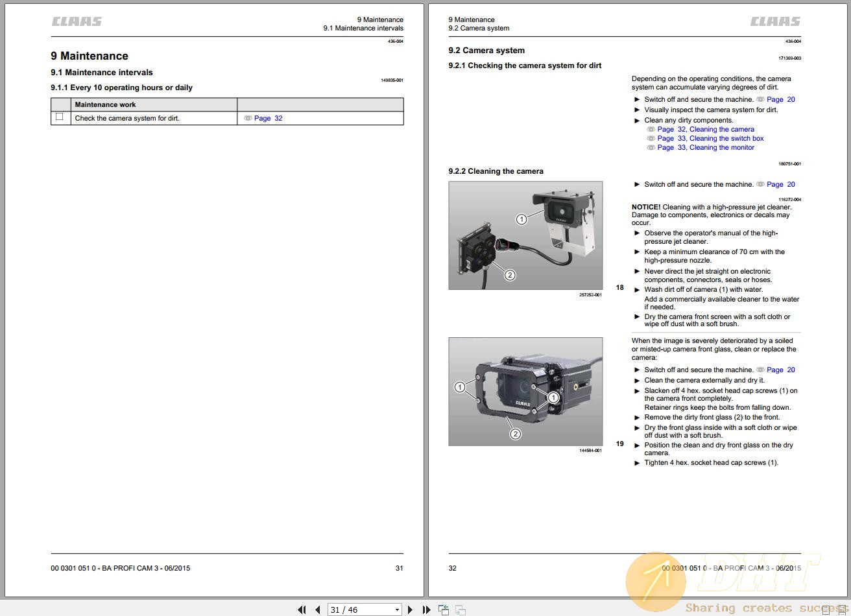
Task: Click the left page footer number 31
Action: [399, 568]
